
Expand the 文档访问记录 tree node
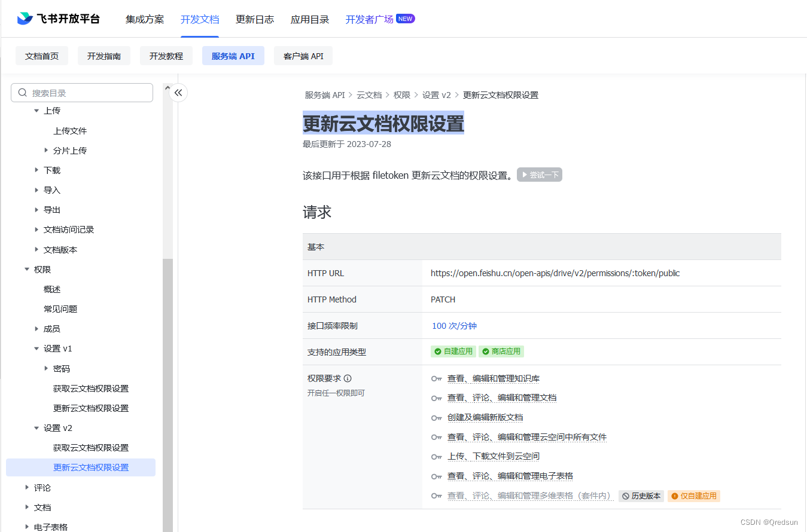point(36,230)
